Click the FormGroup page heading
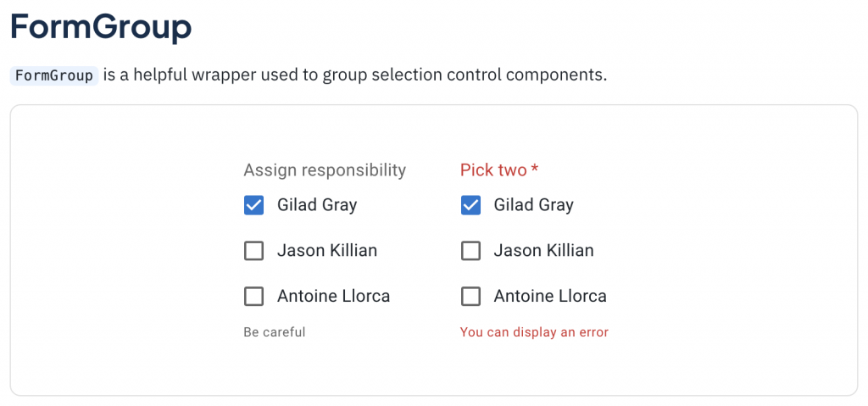The height and width of the screenshot is (406, 868). click(x=101, y=27)
